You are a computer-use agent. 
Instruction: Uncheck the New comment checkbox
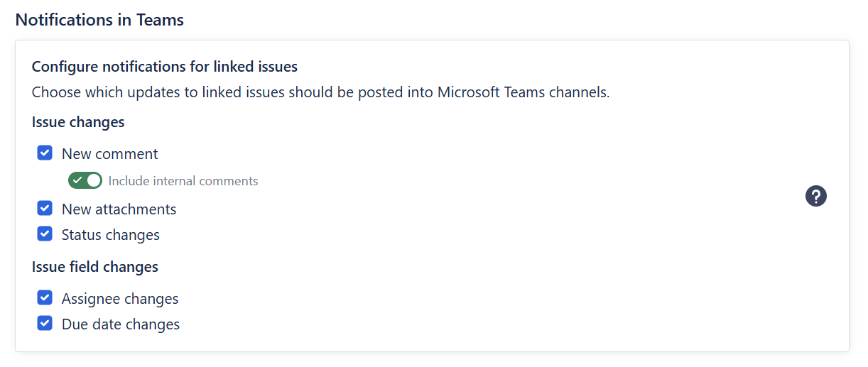pyautogui.click(x=45, y=153)
